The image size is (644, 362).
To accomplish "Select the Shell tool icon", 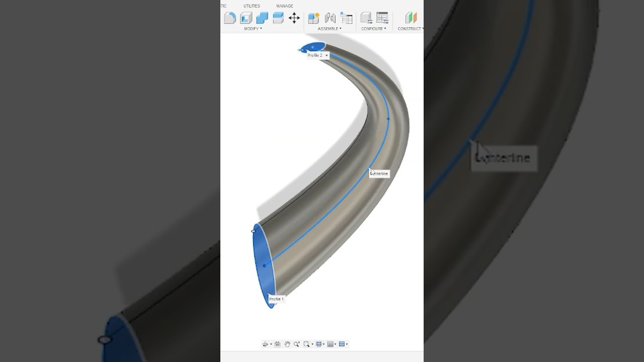I will 246,18.
